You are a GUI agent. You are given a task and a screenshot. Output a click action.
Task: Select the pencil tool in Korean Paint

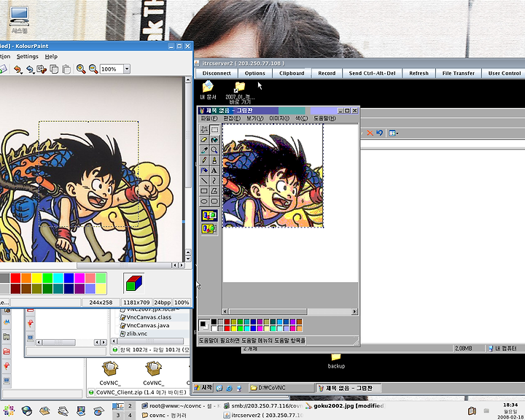tap(204, 160)
